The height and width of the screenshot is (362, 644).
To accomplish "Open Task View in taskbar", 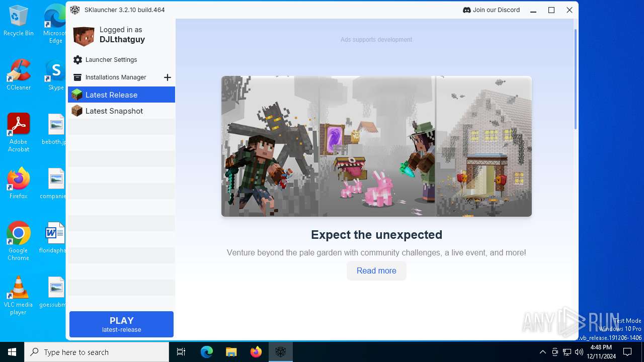I will coord(181,352).
